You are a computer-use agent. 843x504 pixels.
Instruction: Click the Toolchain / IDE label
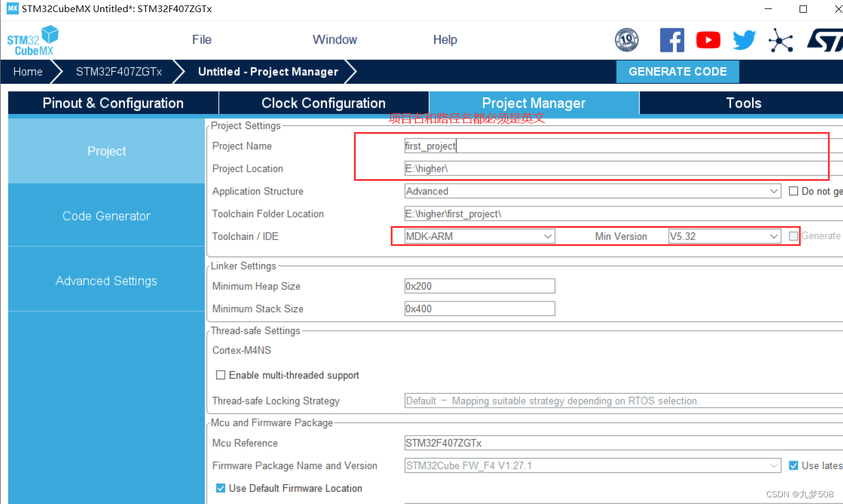[x=245, y=236]
